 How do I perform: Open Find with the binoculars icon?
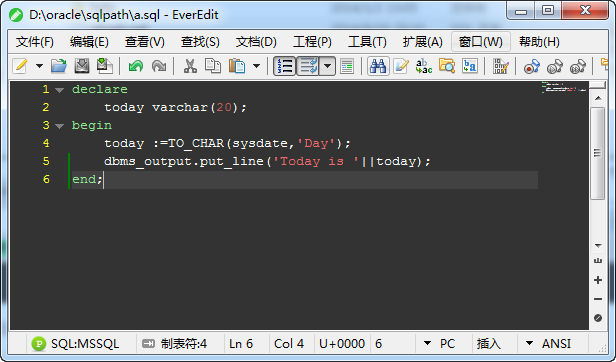(x=378, y=66)
